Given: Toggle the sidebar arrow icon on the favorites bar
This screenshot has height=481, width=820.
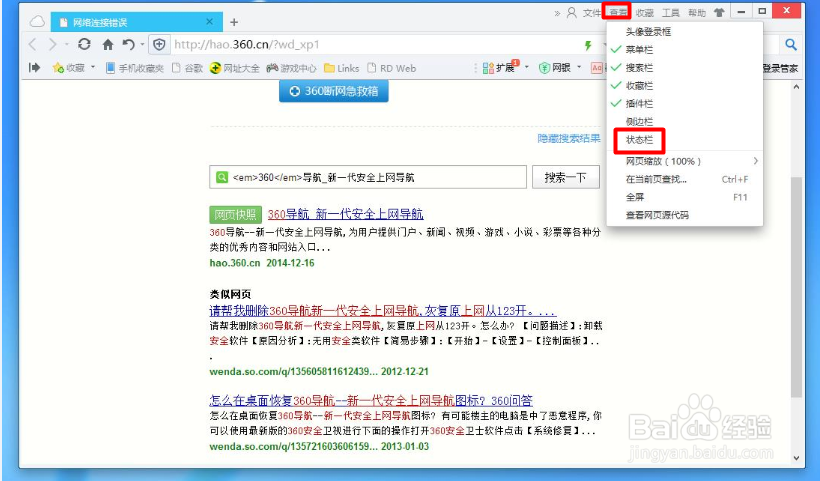Looking at the screenshot, I should 35,67.
